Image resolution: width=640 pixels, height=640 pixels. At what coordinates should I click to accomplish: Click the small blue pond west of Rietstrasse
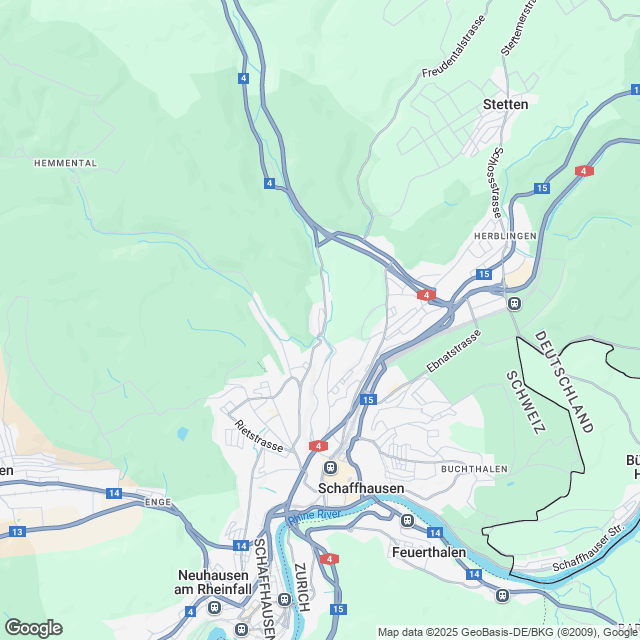pyautogui.click(x=183, y=433)
